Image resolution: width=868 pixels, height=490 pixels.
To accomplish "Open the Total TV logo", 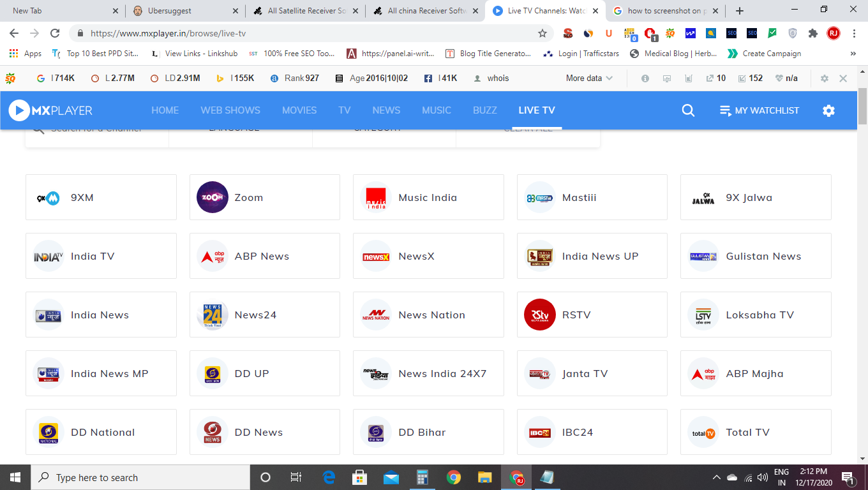I will pyautogui.click(x=703, y=432).
